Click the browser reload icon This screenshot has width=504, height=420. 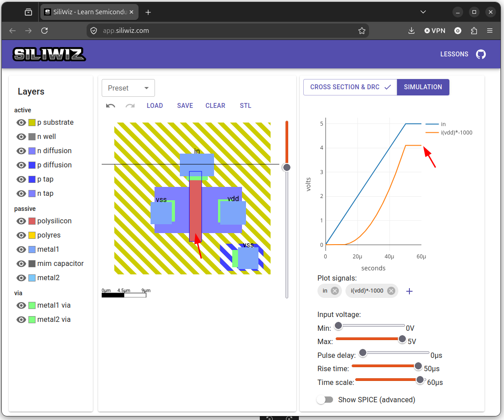click(x=44, y=31)
